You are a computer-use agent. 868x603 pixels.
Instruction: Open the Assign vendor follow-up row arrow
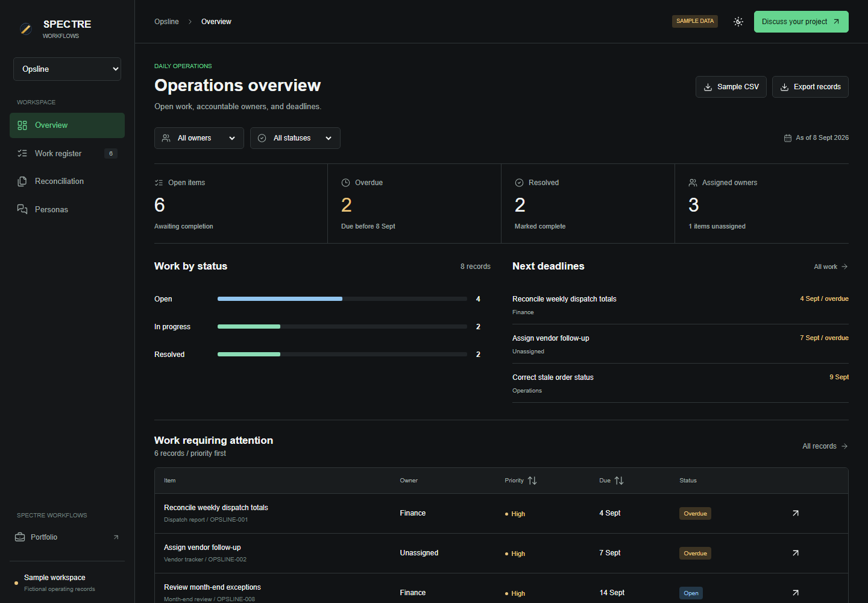pos(796,553)
